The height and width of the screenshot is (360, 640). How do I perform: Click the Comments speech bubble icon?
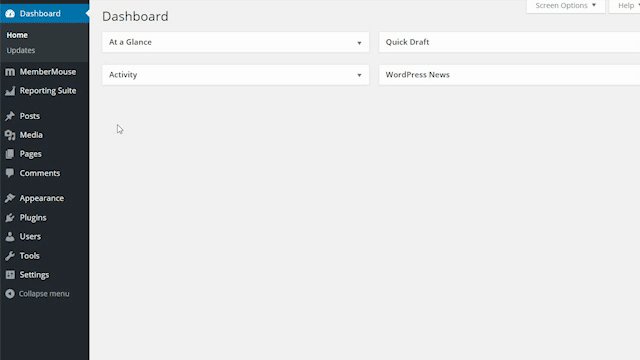(x=10, y=173)
